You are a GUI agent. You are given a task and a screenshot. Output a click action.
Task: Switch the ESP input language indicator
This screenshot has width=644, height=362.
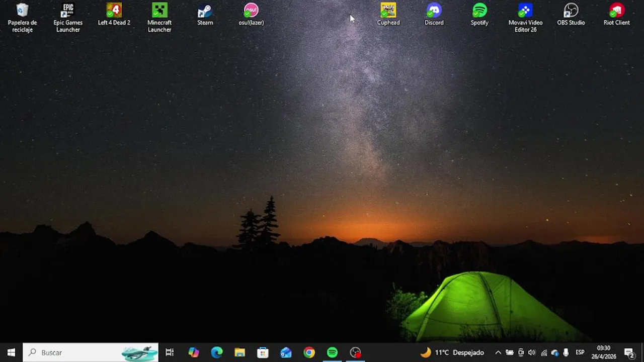click(x=580, y=352)
